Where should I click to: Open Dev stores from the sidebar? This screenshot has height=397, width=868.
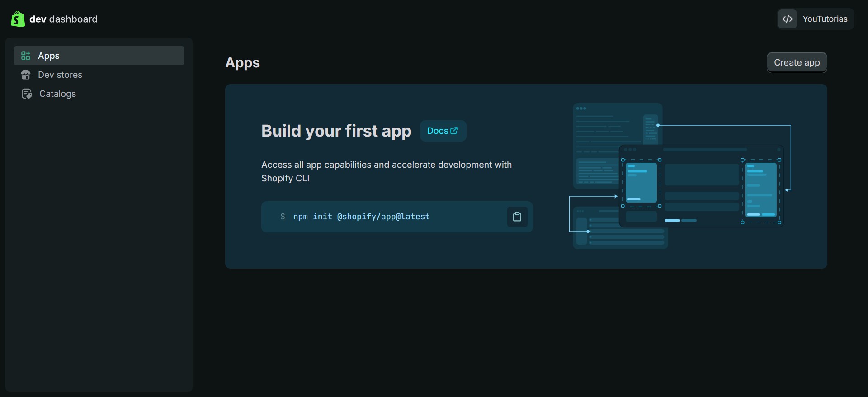point(99,75)
